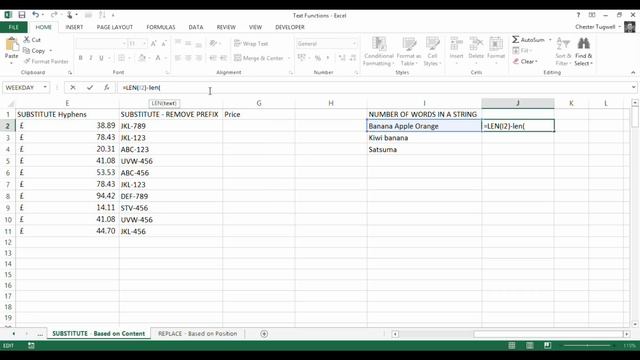Select cell containing Satsuma

(424, 149)
